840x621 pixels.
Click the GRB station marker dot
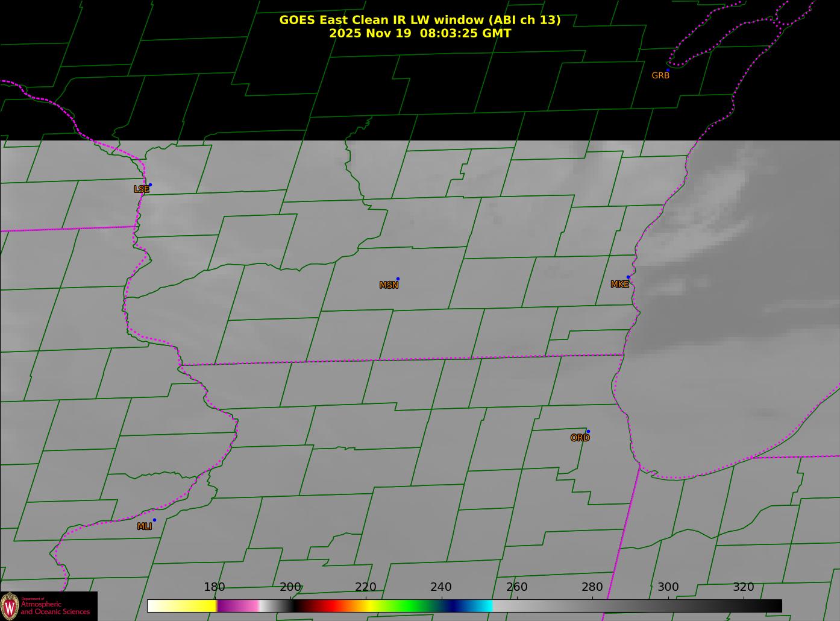point(668,70)
